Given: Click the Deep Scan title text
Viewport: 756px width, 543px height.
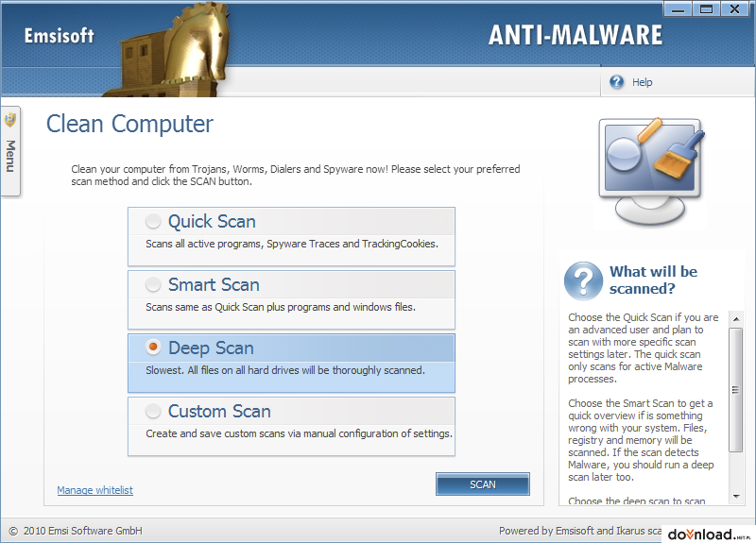Looking at the screenshot, I should pyautogui.click(x=211, y=348).
